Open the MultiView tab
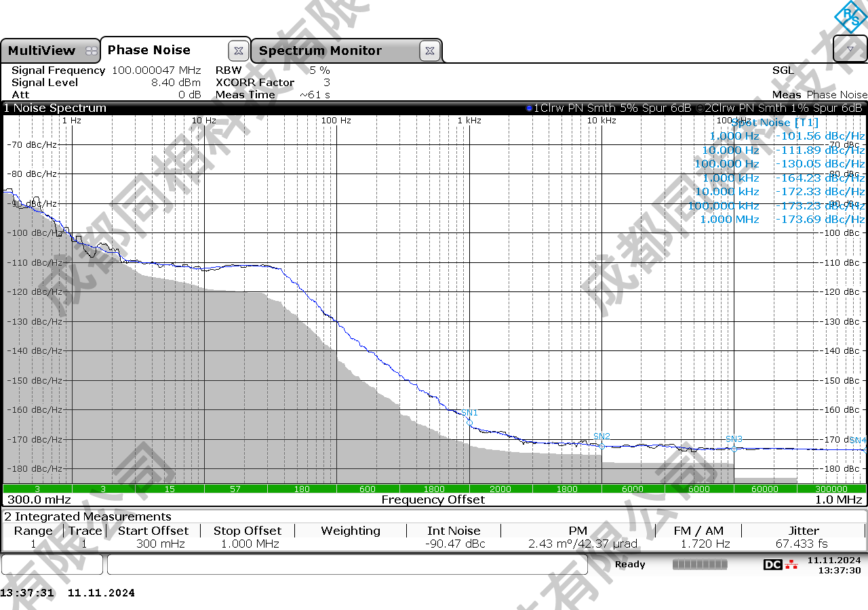Image resolution: width=868 pixels, height=610 pixels. coord(42,51)
